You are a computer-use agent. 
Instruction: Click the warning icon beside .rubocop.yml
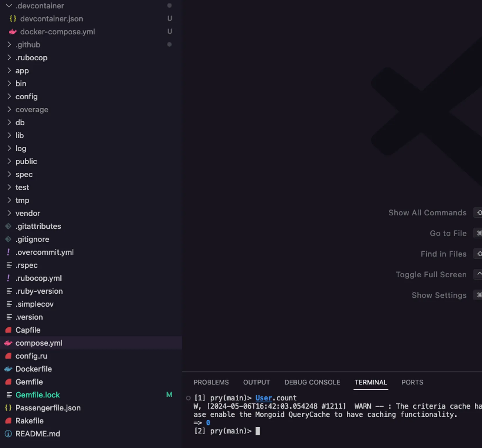[8, 278]
